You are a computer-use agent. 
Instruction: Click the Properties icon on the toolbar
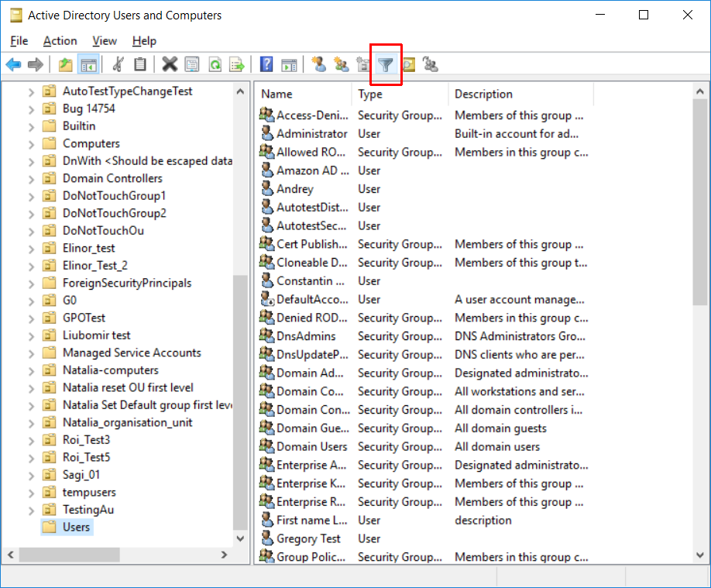[191, 64]
